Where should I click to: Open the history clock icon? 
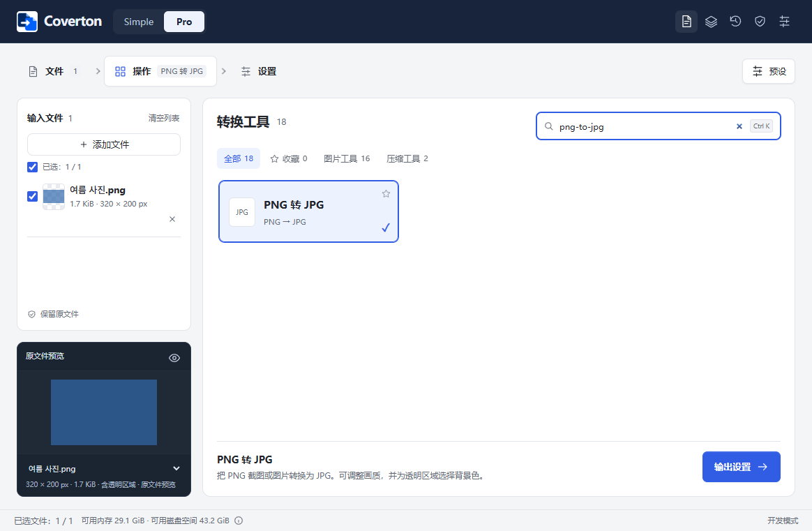[x=735, y=22]
